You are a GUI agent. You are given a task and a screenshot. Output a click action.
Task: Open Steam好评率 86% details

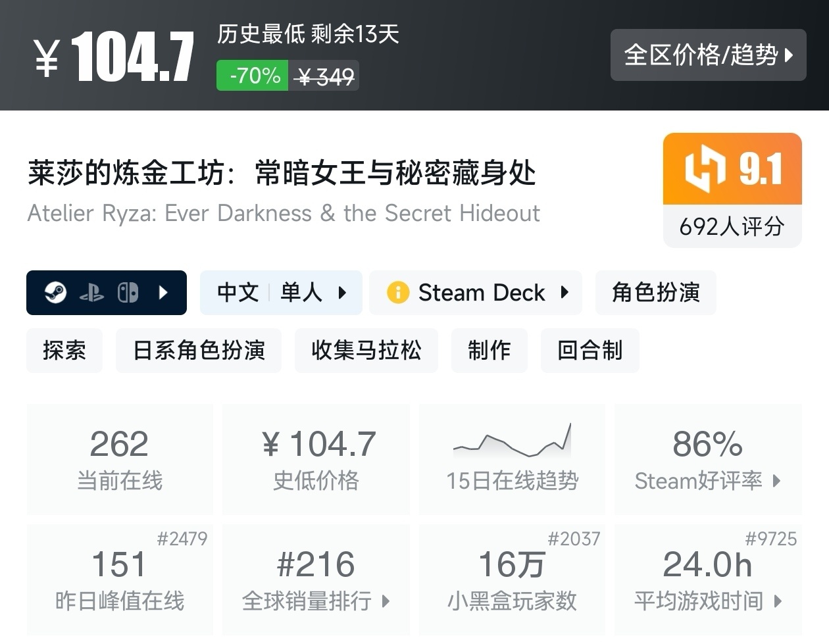708,459
